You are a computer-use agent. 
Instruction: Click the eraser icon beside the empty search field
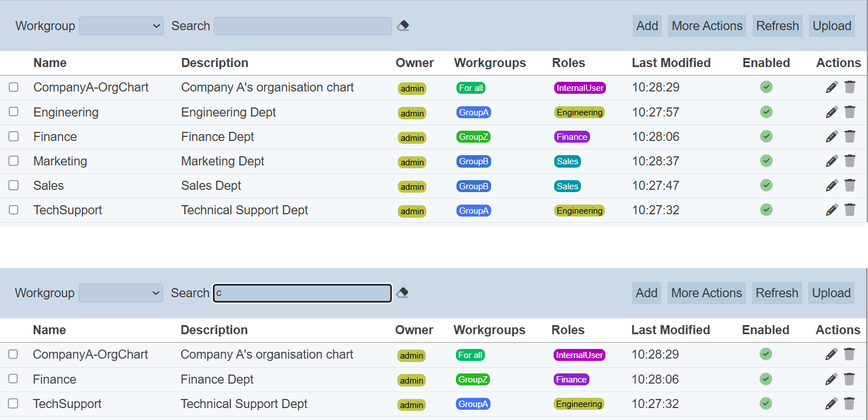[x=403, y=26]
